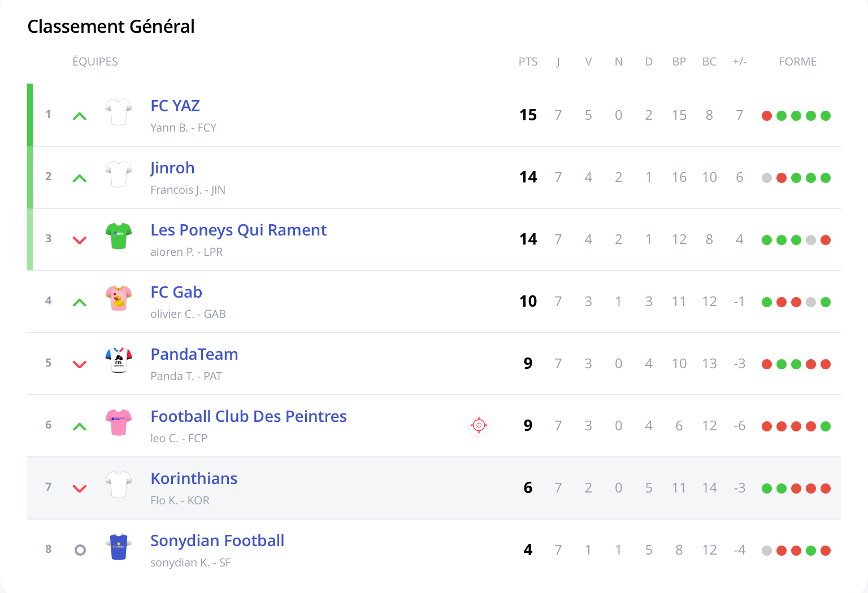This screenshot has height=593, width=868.
Task: Click FC YAZ's first red form dot
Action: [x=767, y=116]
